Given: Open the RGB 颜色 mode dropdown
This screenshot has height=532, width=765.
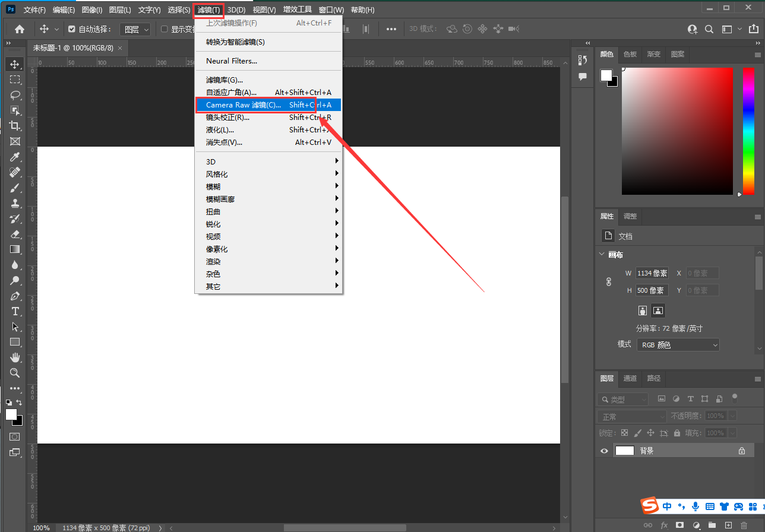Looking at the screenshot, I should click(x=678, y=345).
